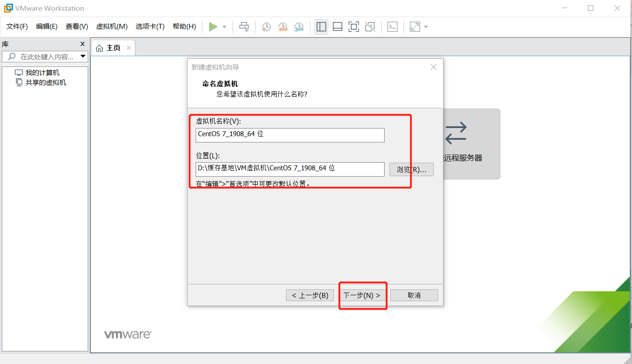Click the default location hint text
The width and height of the screenshot is (632, 364).
pyautogui.click(x=253, y=184)
